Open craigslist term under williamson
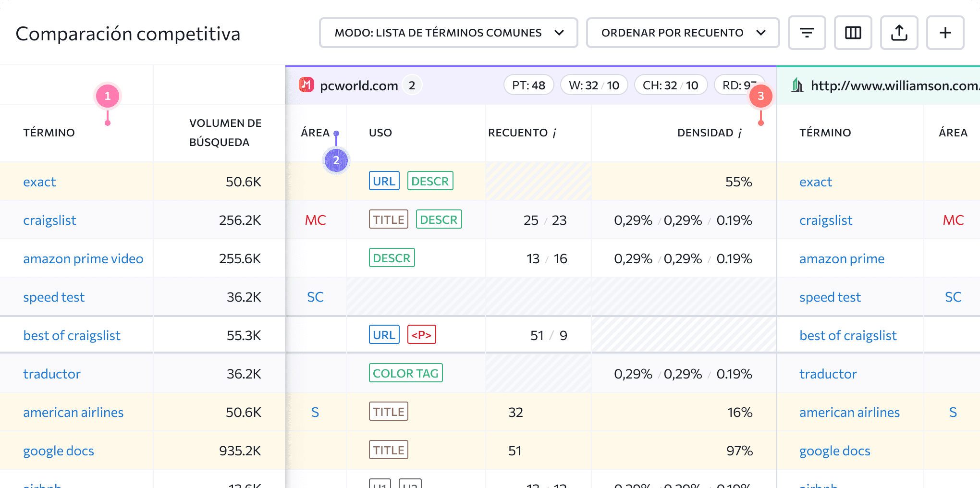The image size is (980, 488). [826, 220]
